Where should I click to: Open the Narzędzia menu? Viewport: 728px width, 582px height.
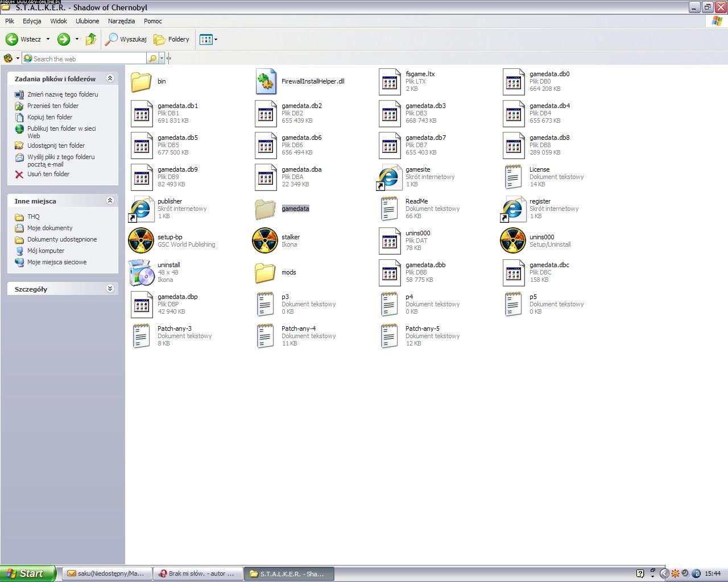pyautogui.click(x=121, y=21)
